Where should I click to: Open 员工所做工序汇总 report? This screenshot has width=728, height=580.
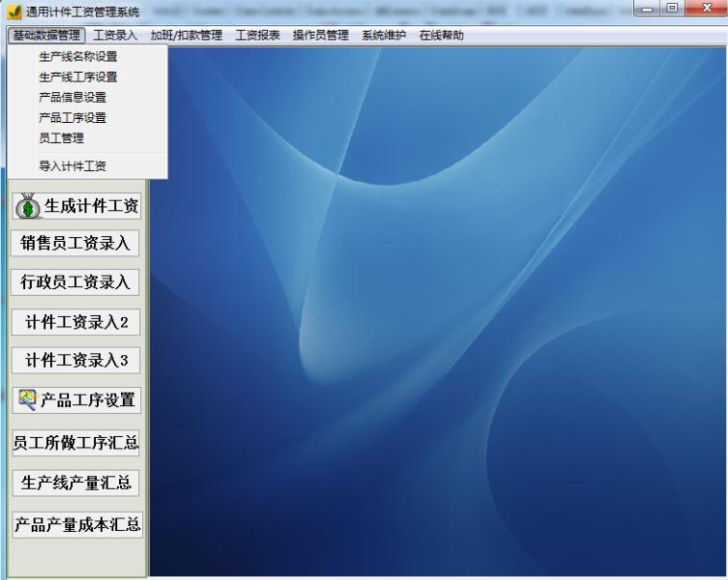[76, 443]
